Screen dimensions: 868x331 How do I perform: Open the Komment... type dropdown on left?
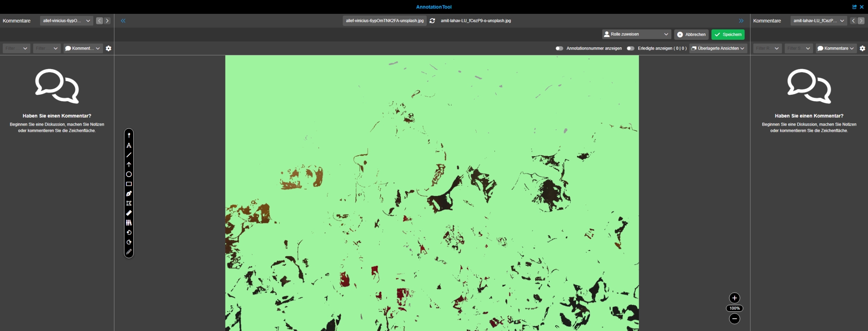[x=83, y=48]
